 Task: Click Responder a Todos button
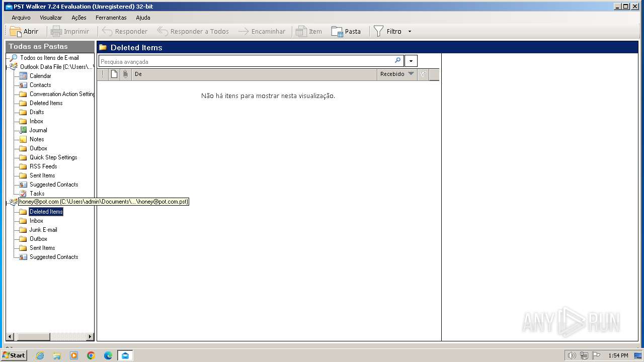pos(193,31)
